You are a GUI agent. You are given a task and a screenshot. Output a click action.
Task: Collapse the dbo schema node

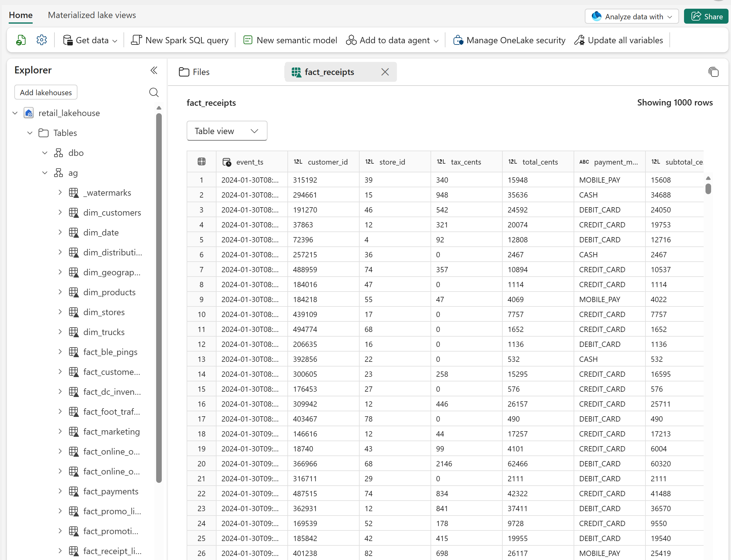[45, 153]
